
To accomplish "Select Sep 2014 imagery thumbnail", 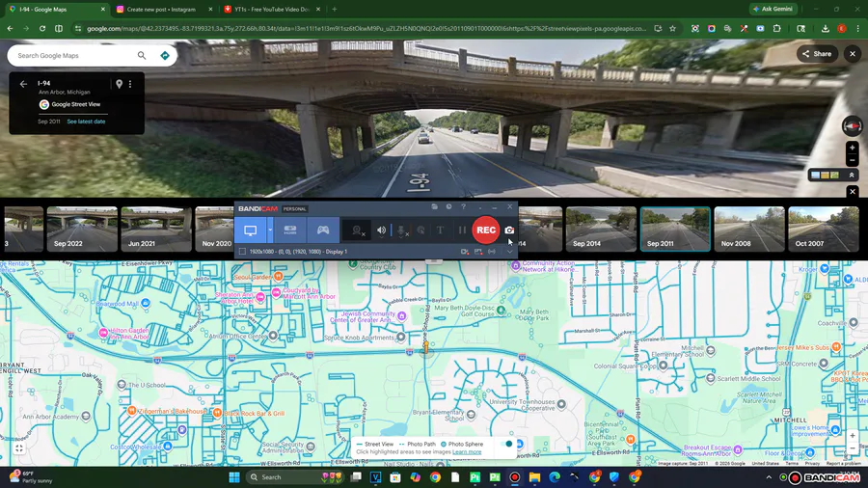I will point(601,230).
